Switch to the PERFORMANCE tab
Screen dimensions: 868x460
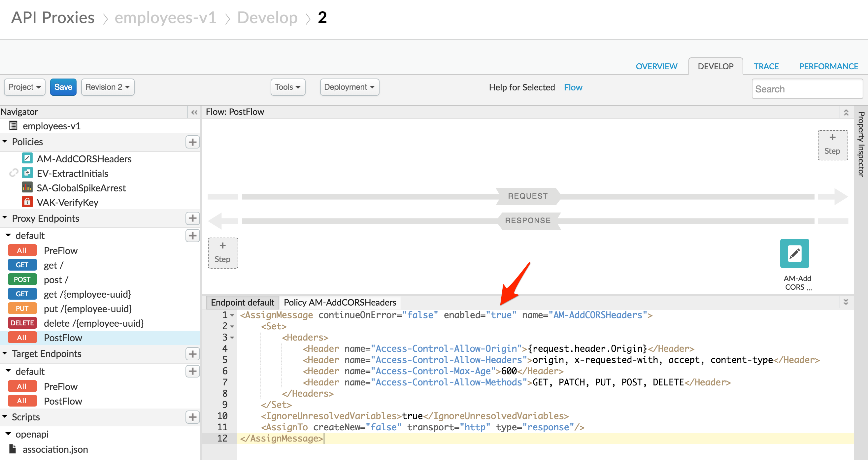829,66
